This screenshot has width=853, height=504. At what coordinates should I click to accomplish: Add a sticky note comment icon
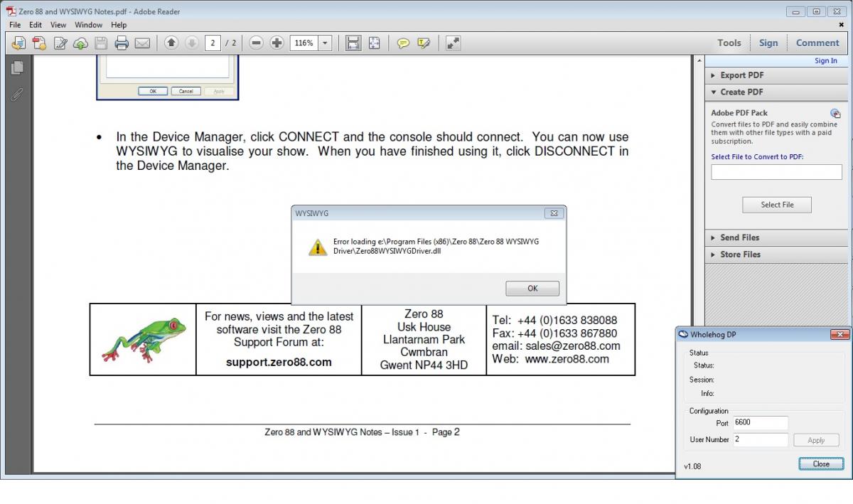tap(403, 43)
